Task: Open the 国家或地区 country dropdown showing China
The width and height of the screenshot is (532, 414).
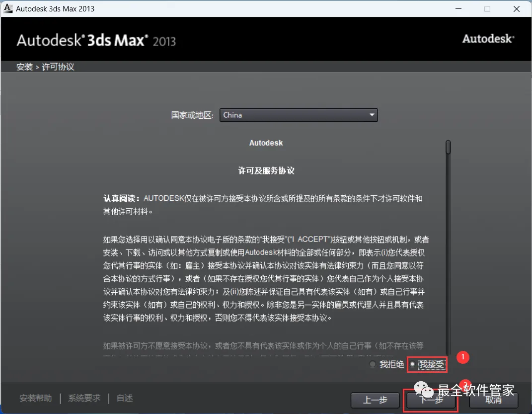Action: point(299,115)
